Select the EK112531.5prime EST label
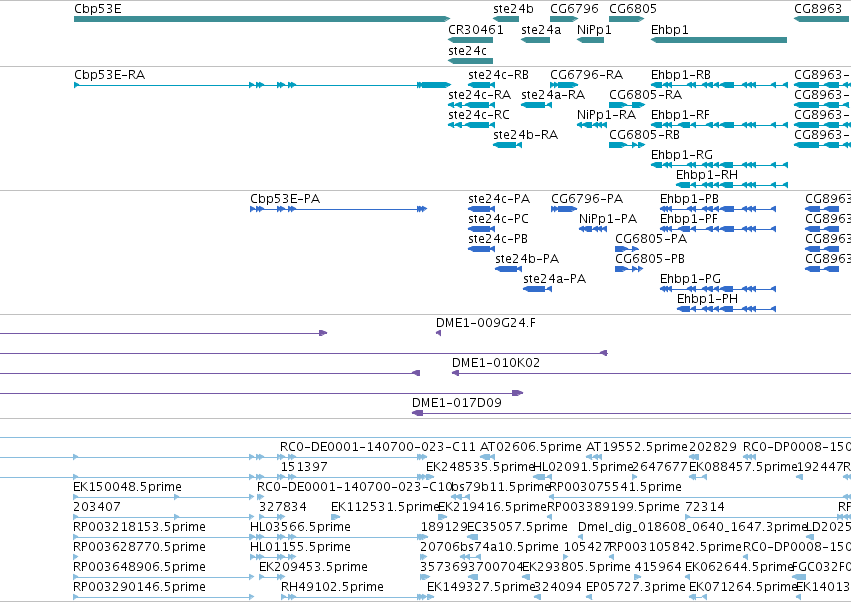Image resolution: width=851 pixels, height=602 pixels. pos(385,508)
